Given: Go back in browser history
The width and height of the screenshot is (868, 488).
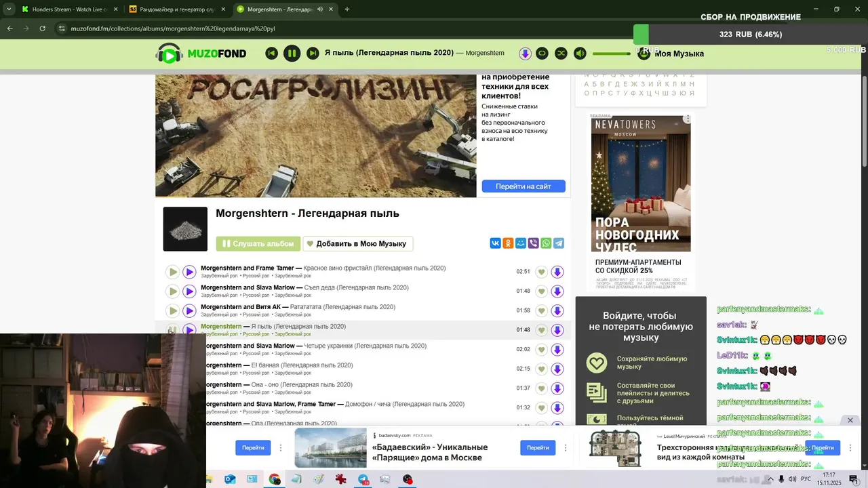Looking at the screenshot, I should tap(9, 28).
